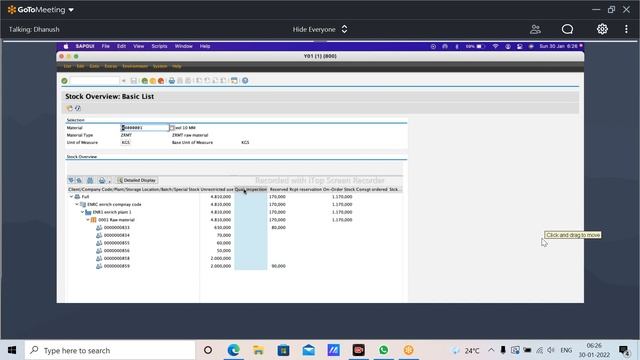The image size is (640, 360).
Task: Click the SAP green checkmark Enter icon
Action: point(64,81)
